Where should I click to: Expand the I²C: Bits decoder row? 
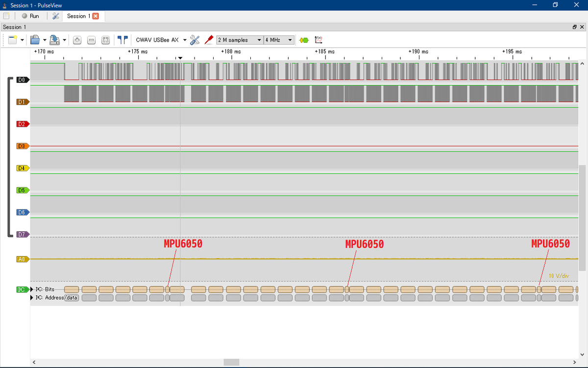coord(32,289)
